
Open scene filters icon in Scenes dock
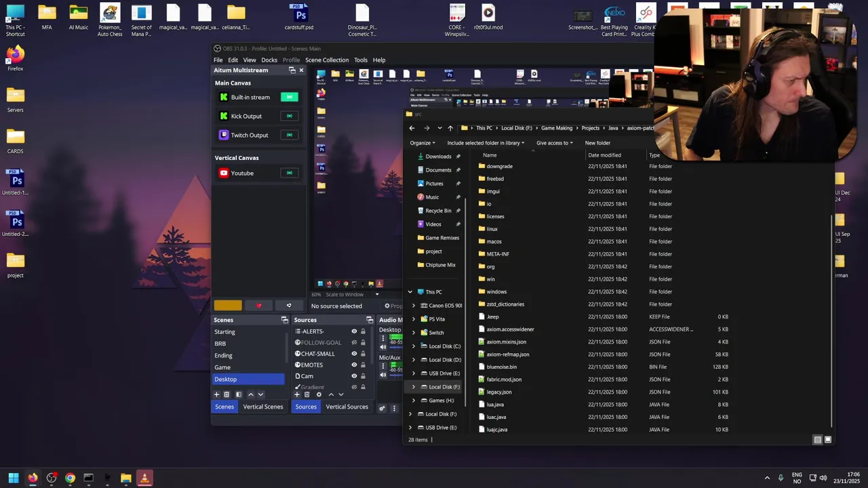(238, 394)
